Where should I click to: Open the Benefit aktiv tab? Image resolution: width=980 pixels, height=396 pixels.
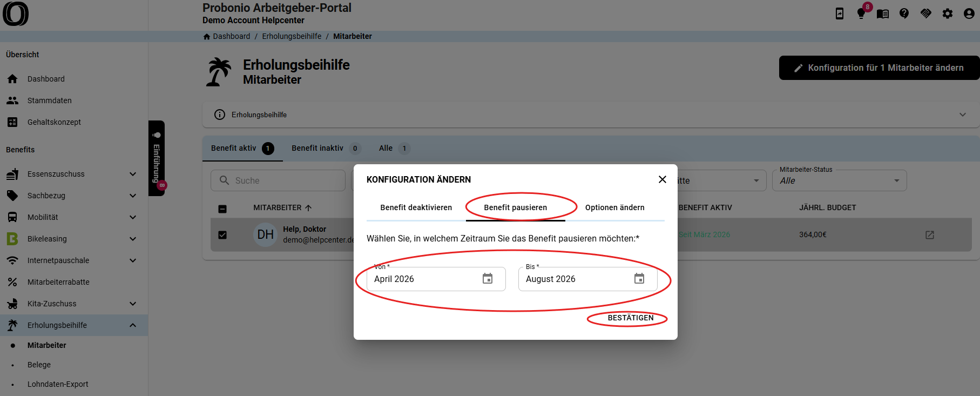pyautogui.click(x=242, y=148)
